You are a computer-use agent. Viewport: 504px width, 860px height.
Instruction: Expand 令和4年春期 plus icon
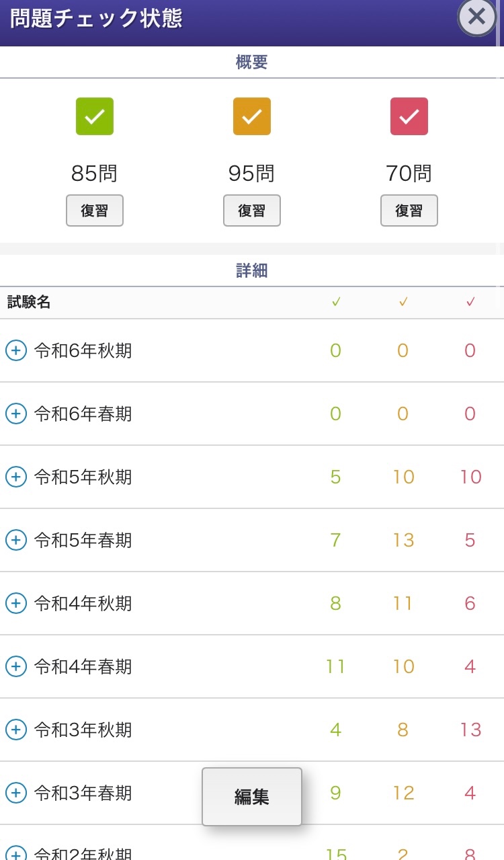tap(16, 666)
